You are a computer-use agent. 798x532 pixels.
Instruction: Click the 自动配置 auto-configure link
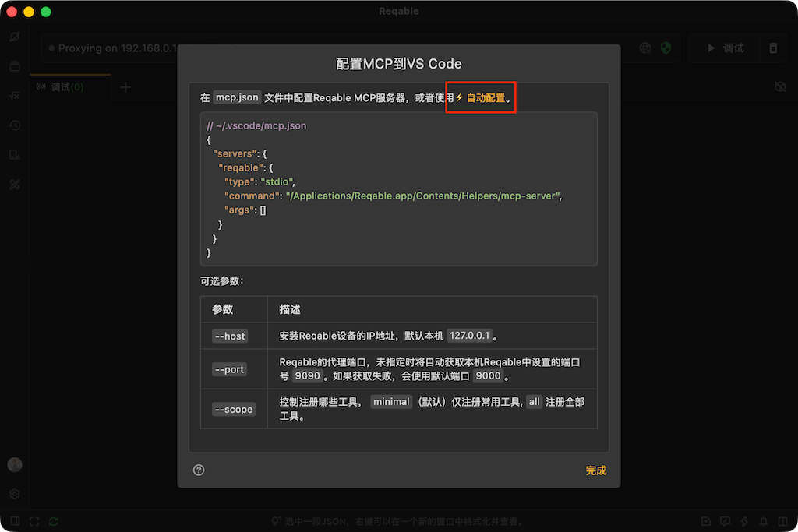tap(480, 97)
